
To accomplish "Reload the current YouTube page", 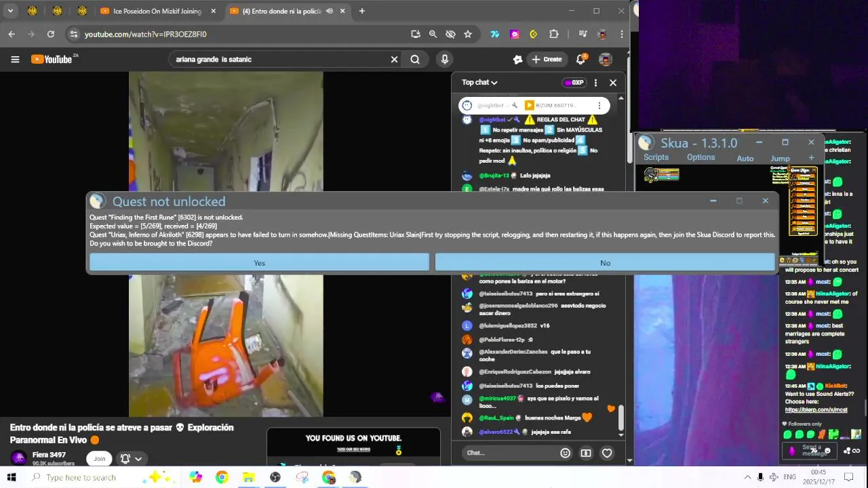I will click(51, 34).
